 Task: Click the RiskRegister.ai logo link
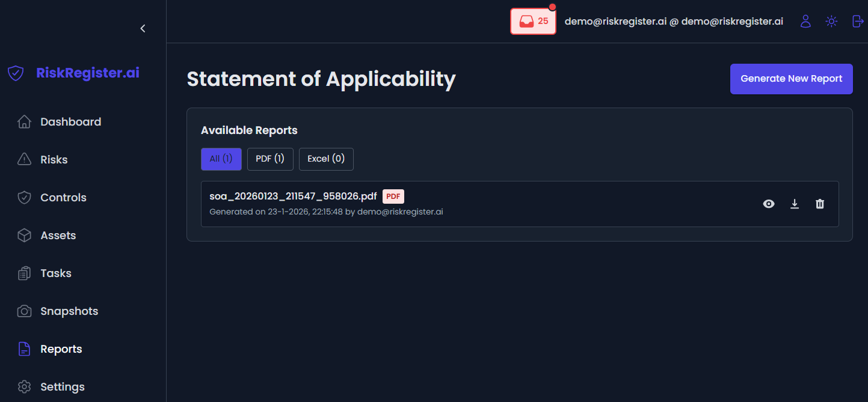pyautogui.click(x=73, y=73)
